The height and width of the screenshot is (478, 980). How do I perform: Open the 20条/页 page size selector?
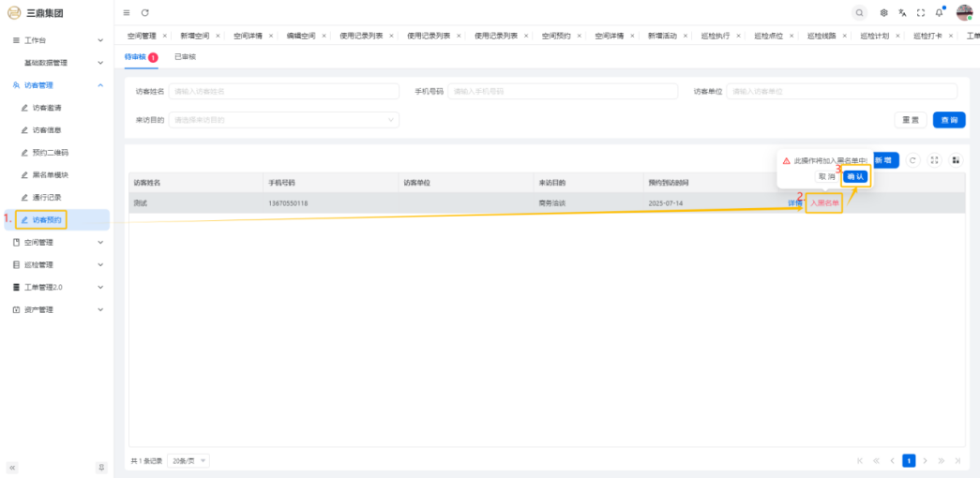click(189, 461)
